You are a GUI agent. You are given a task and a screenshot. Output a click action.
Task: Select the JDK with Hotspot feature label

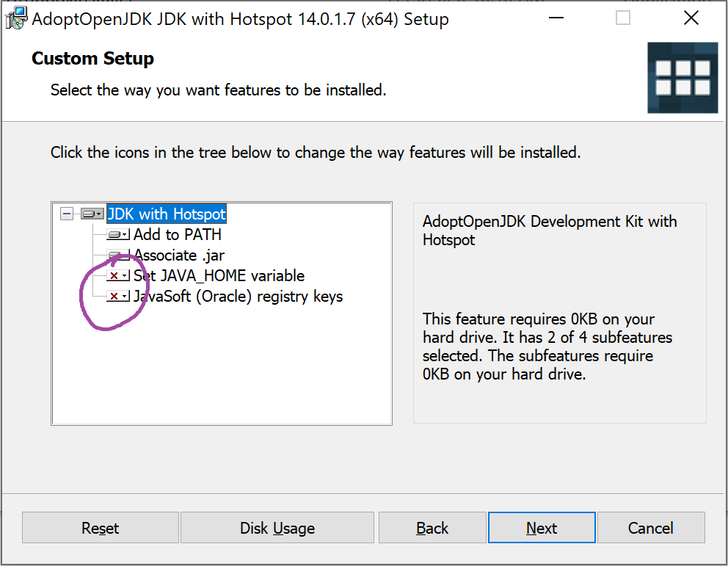tap(167, 214)
